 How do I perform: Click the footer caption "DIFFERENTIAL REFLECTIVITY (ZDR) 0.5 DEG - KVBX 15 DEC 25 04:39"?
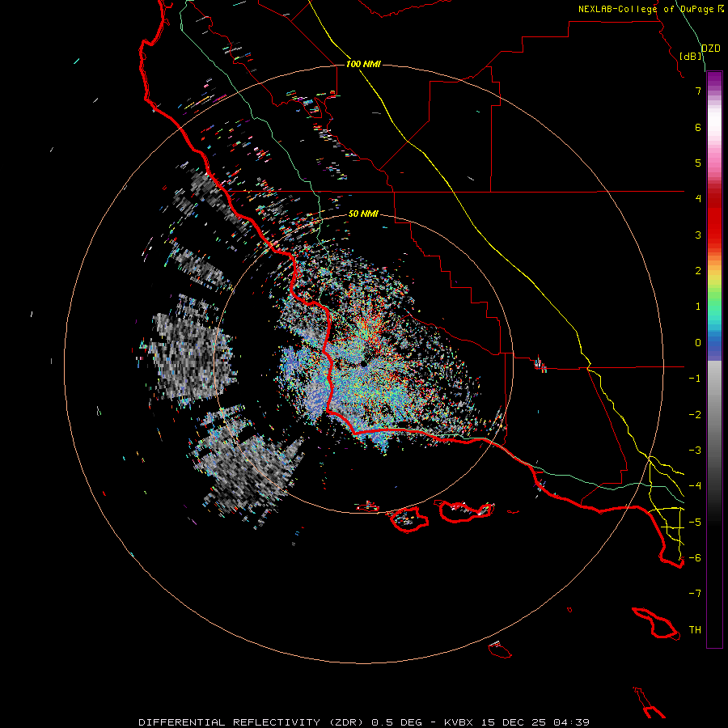click(364, 722)
